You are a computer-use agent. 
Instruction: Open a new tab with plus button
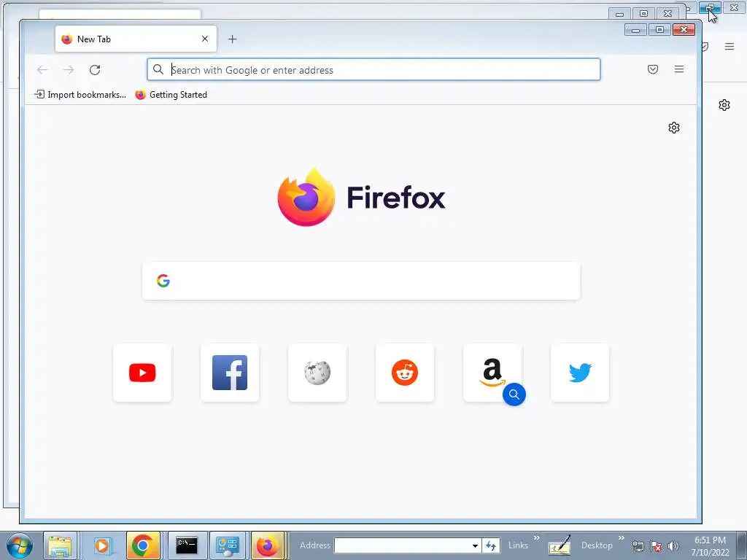pyautogui.click(x=233, y=39)
